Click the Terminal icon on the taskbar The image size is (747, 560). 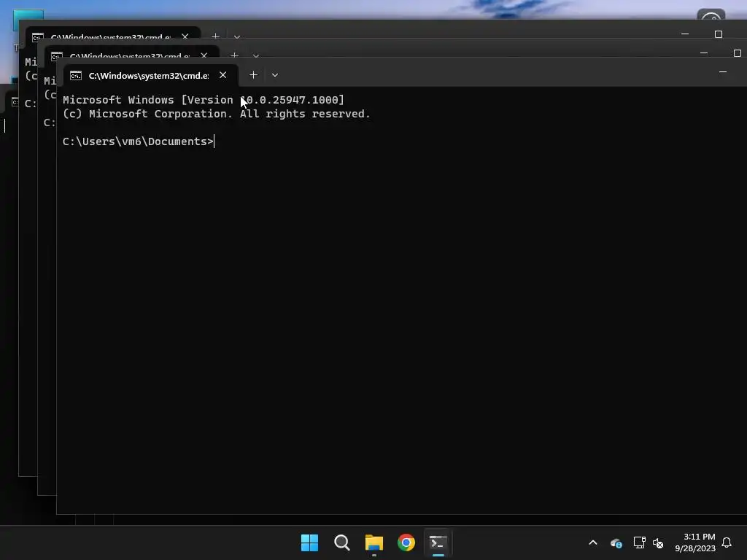(x=438, y=542)
